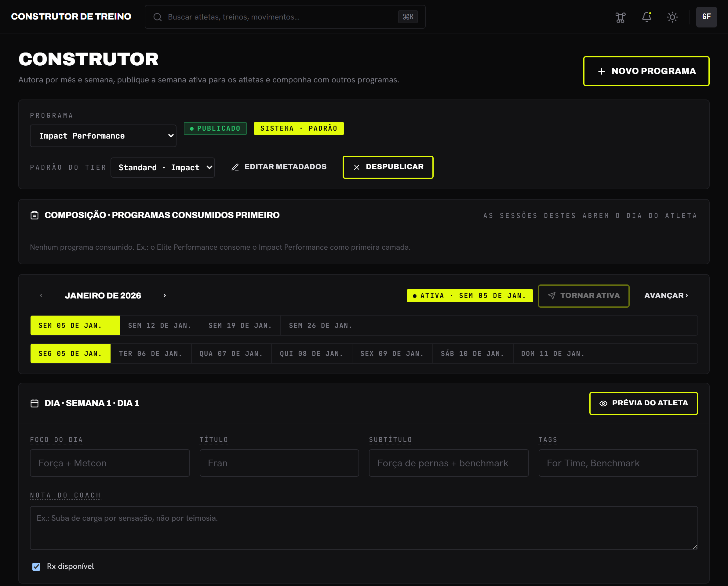Toggle the light theme sun icon
The image size is (728, 586).
tap(672, 17)
